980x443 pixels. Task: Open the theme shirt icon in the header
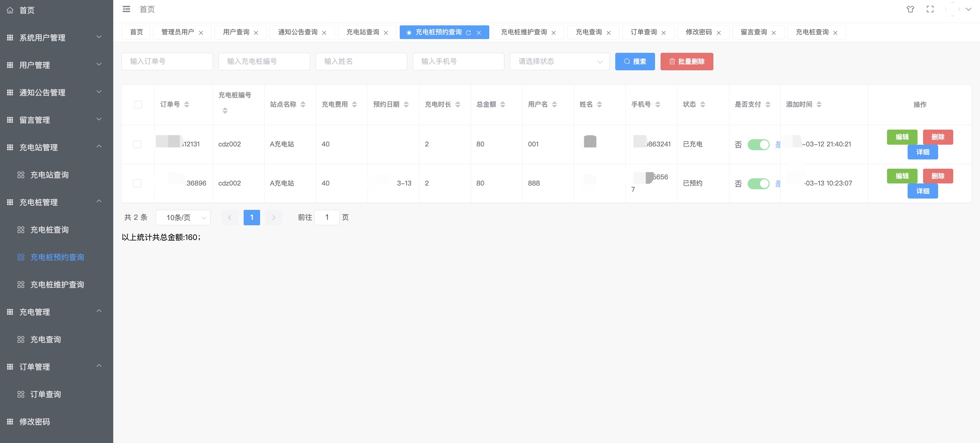point(910,9)
